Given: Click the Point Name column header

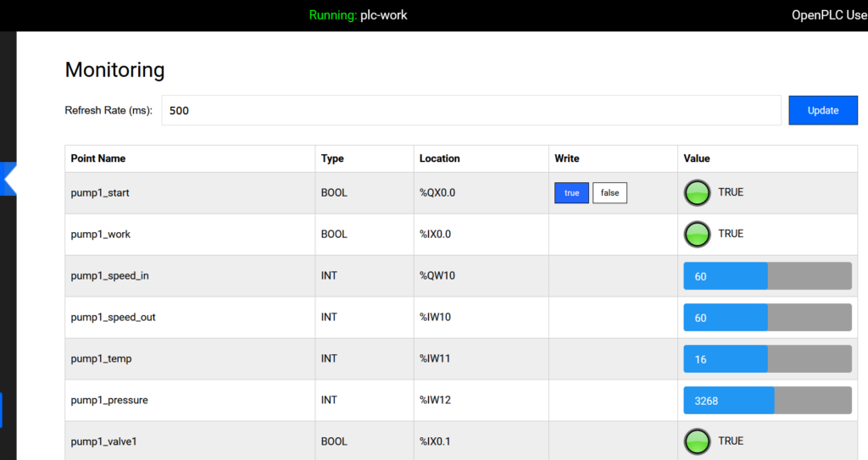Looking at the screenshot, I should point(98,158).
